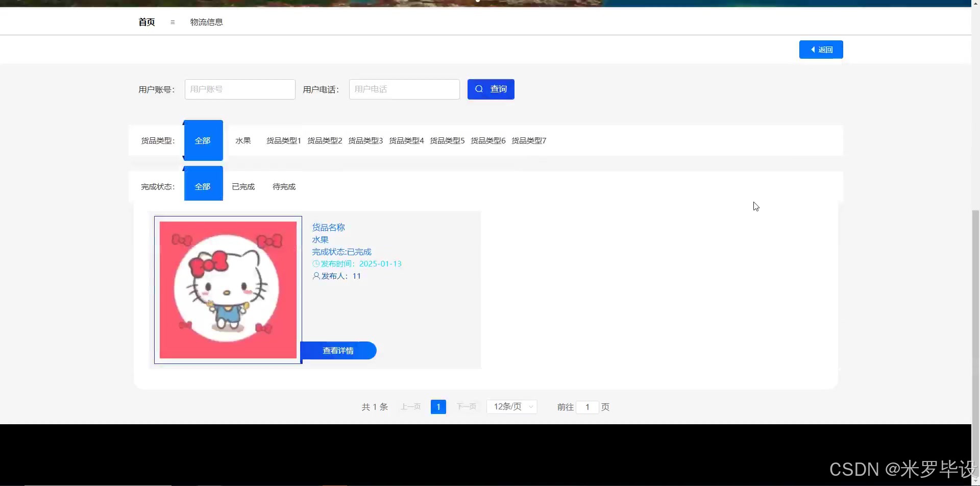Screen dimensions: 980x486
Task: Filter by 货品类型3
Action: (x=365, y=140)
